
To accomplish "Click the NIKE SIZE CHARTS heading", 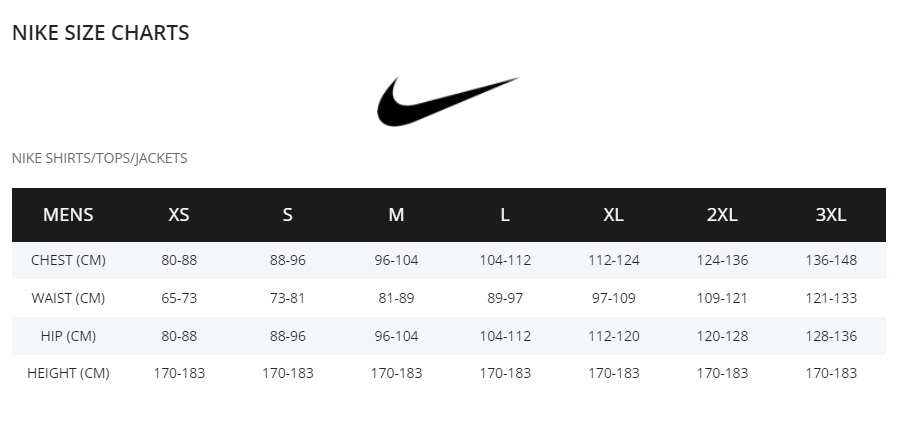I will click(101, 33).
